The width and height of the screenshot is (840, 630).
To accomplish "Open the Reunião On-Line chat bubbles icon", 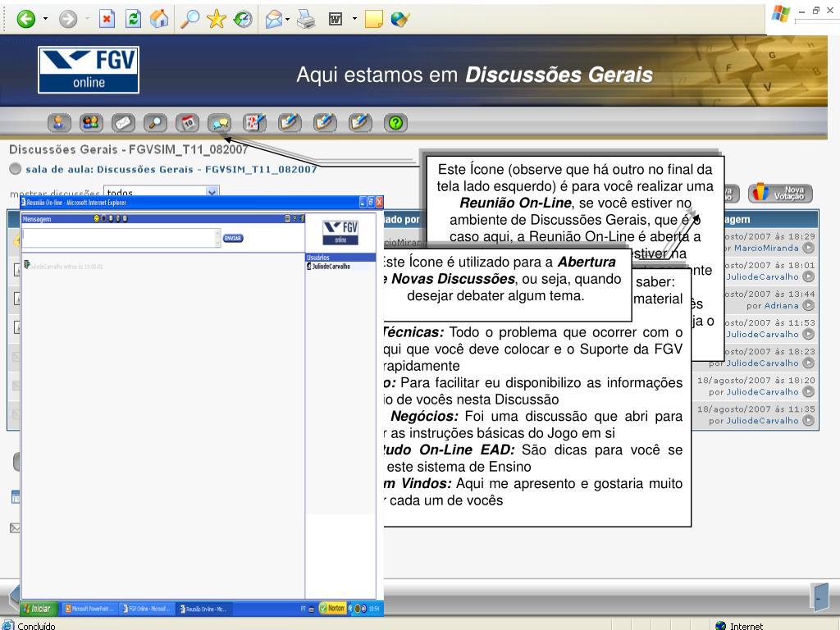I will 219,123.
